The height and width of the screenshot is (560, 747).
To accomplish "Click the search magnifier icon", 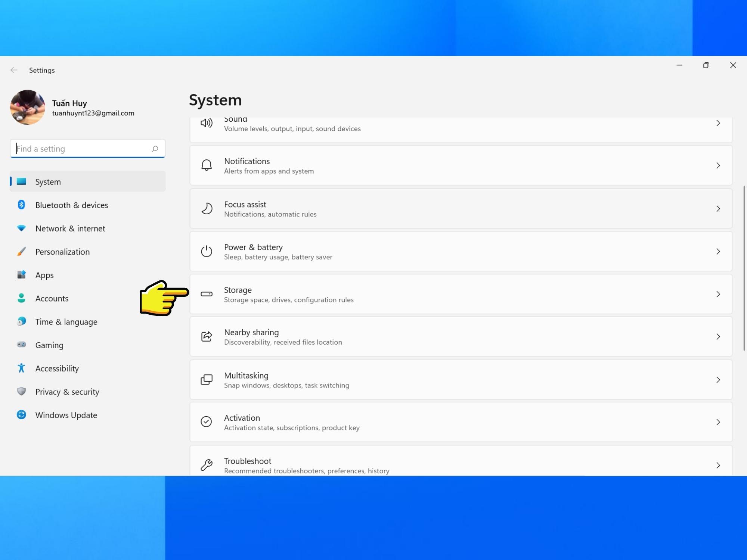I will [x=155, y=149].
